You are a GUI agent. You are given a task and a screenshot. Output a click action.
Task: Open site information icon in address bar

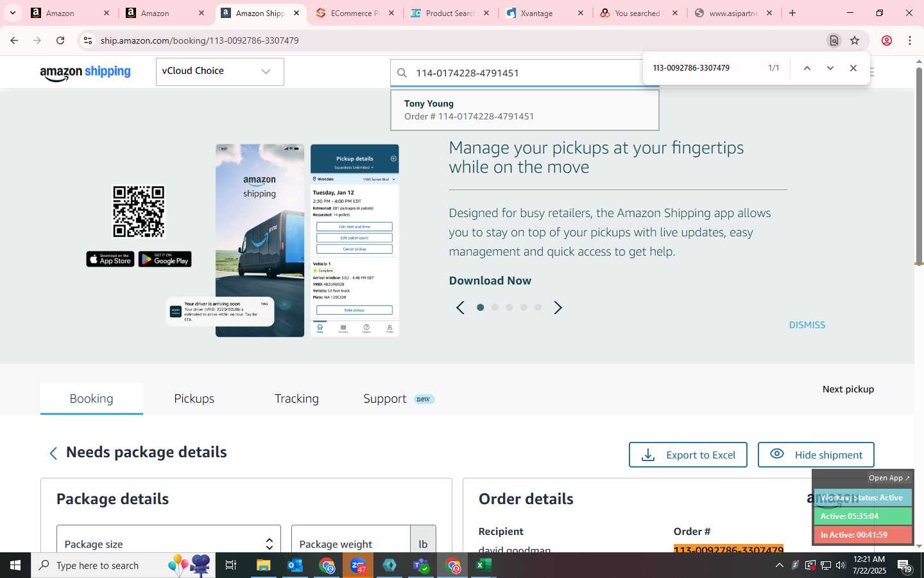[88, 40]
